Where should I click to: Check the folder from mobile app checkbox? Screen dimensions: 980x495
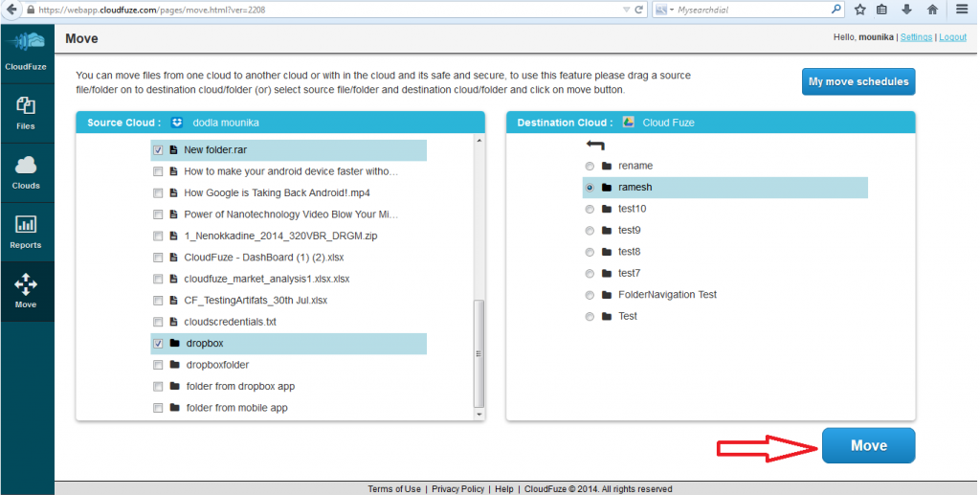point(158,408)
